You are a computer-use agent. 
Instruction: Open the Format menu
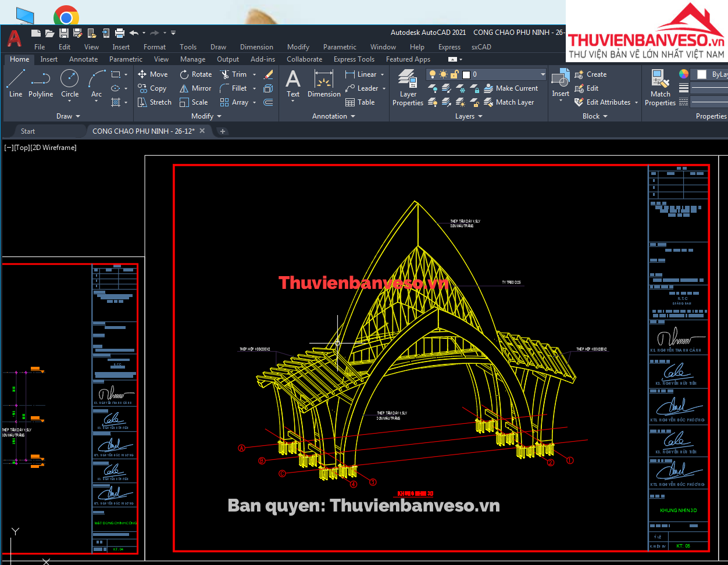155,47
